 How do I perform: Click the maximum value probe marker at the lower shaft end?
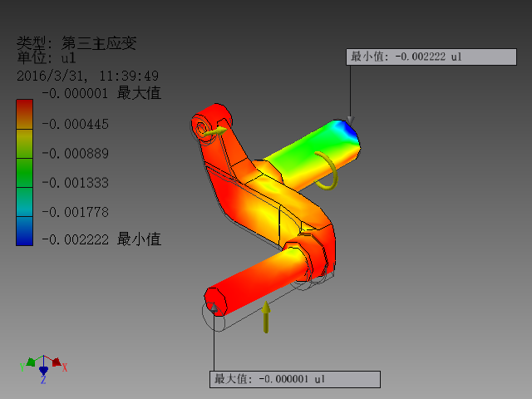click(214, 308)
